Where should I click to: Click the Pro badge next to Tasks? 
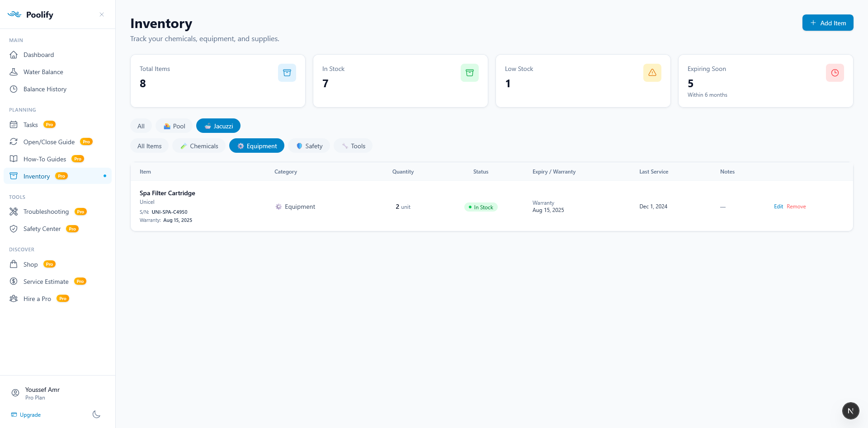tap(49, 125)
